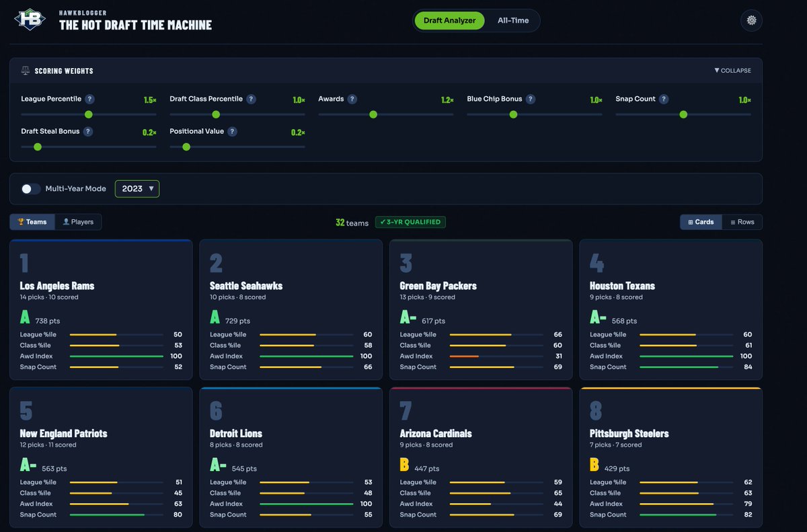Open the Arizona Cardinals card

481,457
